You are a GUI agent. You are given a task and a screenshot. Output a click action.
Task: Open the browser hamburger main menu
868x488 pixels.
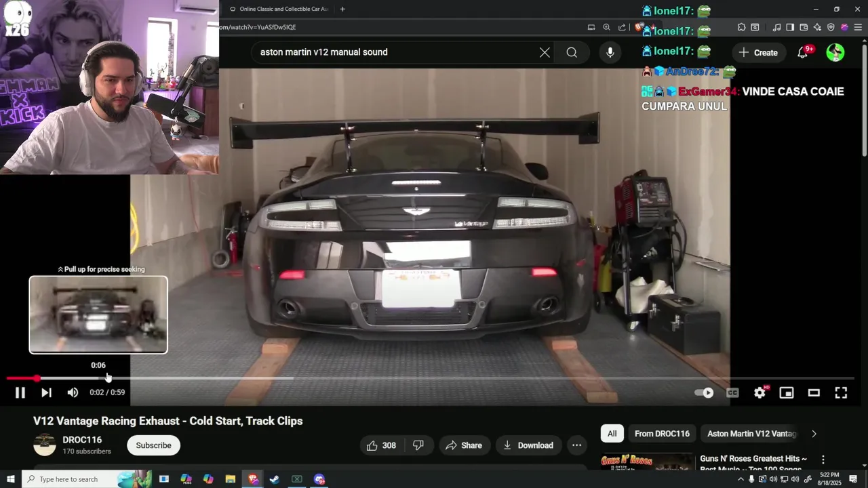(x=858, y=27)
